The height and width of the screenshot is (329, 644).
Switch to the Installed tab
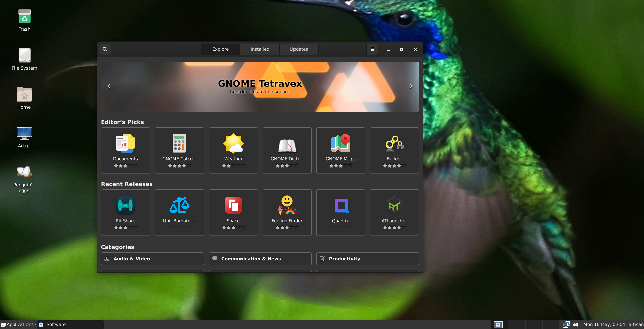click(260, 49)
